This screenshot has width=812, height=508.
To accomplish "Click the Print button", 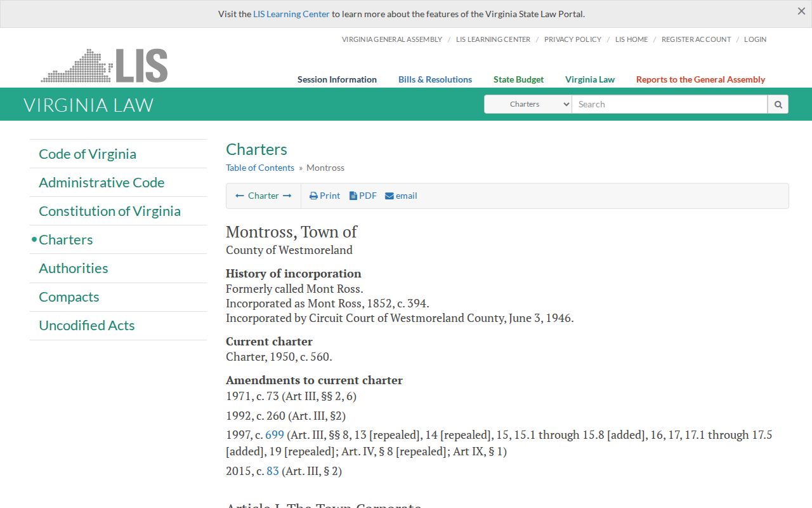I will coord(325,196).
